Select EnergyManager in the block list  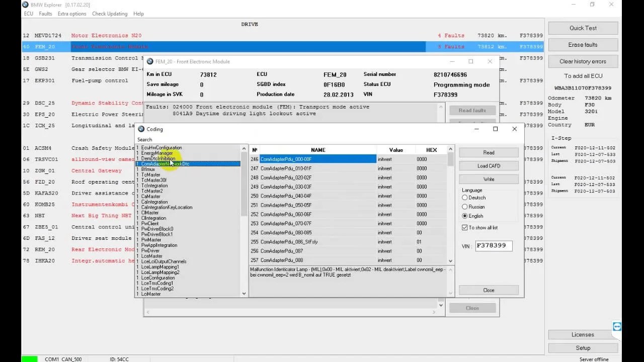(157, 153)
